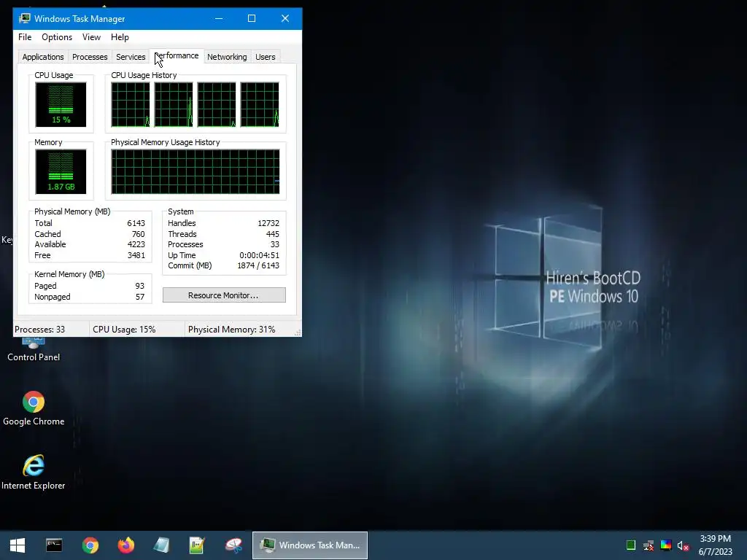Select the Performance tab
Screen dimensions: 747x560
click(177, 55)
